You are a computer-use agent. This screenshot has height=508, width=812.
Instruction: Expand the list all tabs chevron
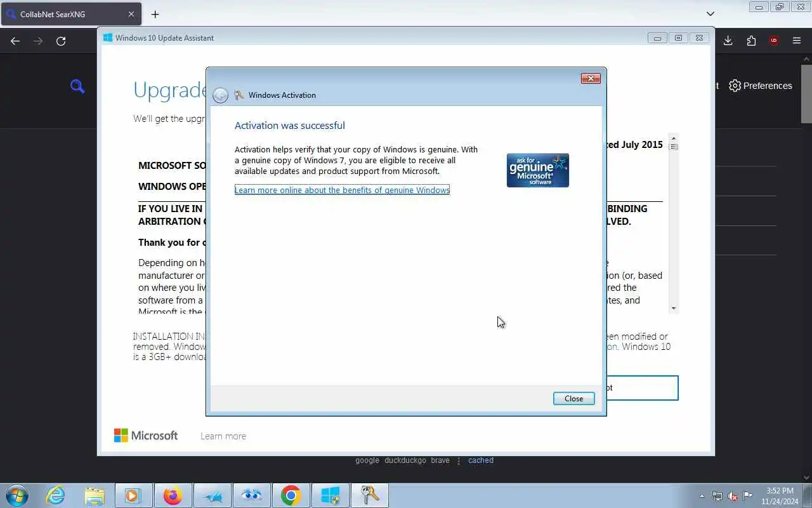(x=710, y=14)
